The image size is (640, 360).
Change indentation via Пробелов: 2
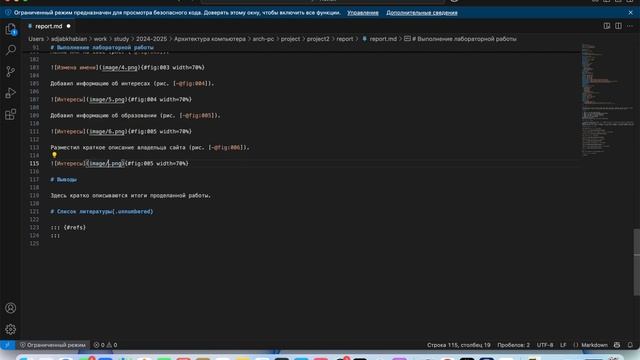point(513,345)
